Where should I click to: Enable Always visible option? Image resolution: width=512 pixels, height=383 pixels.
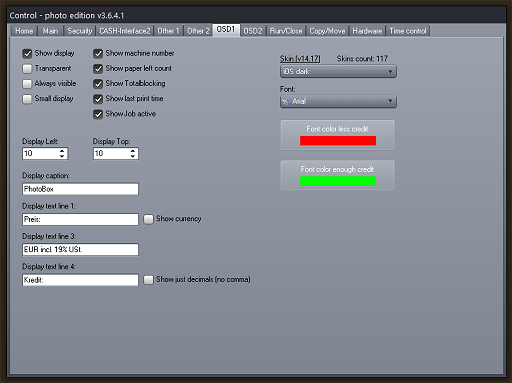27,84
